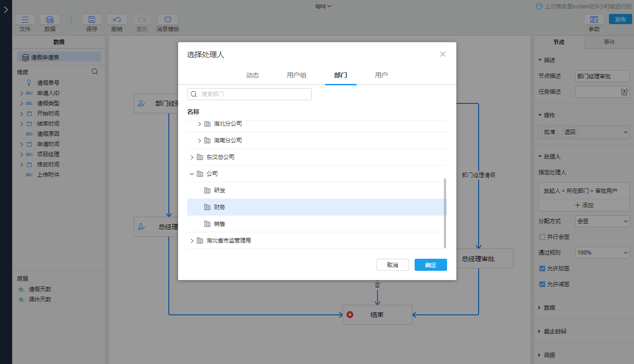Click the 撤销 undo icon
Viewport: 634px width, 364px height.
point(117,20)
